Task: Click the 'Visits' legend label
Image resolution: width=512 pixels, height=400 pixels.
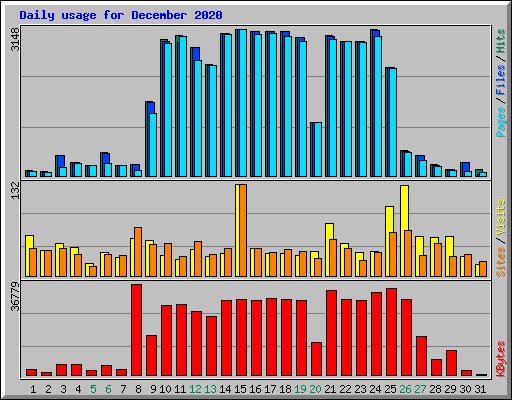Action: tap(501, 218)
